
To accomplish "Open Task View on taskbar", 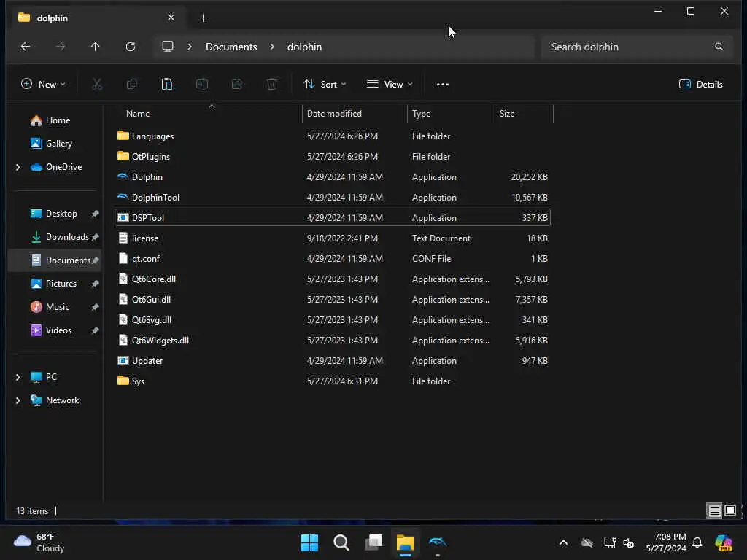I will coord(373,542).
